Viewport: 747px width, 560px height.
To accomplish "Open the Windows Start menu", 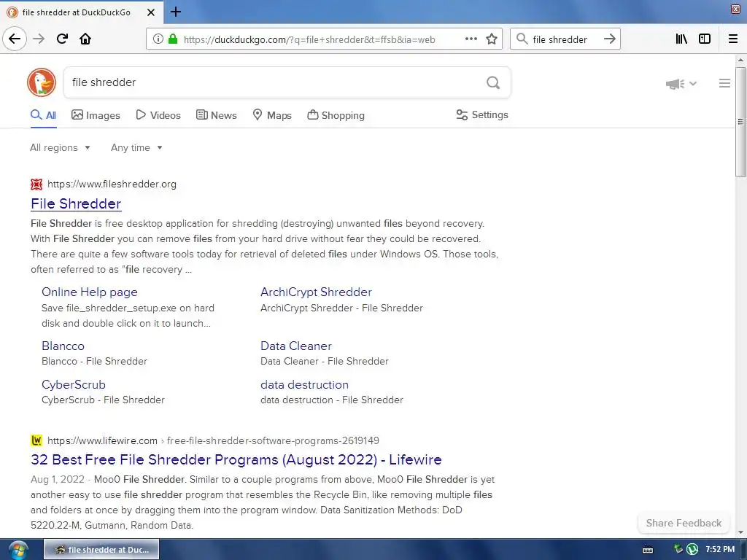I will (x=18, y=550).
